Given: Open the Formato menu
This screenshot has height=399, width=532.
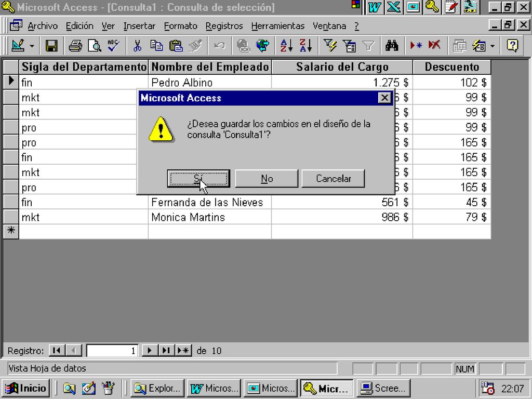Looking at the screenshot, I should click(180, 26).
